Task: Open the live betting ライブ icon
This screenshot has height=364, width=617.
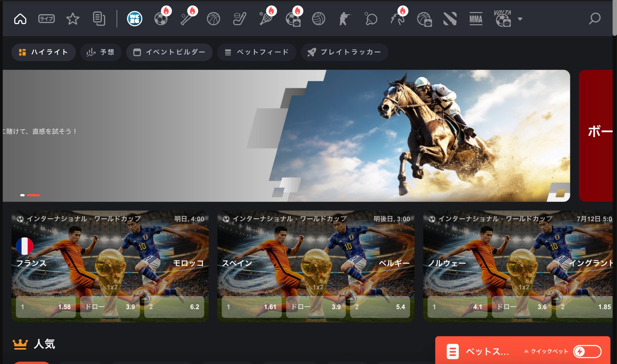Action: click(x=46, y=19)
